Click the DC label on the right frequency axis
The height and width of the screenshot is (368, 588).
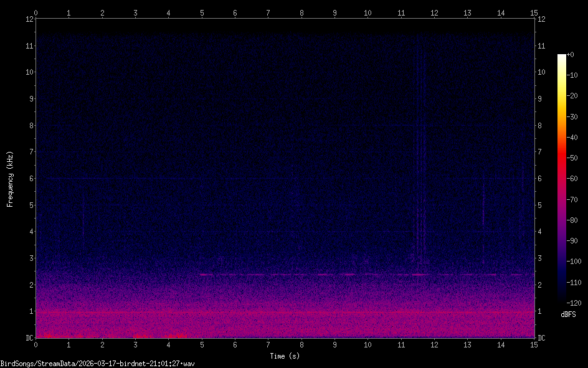point(542,338)
